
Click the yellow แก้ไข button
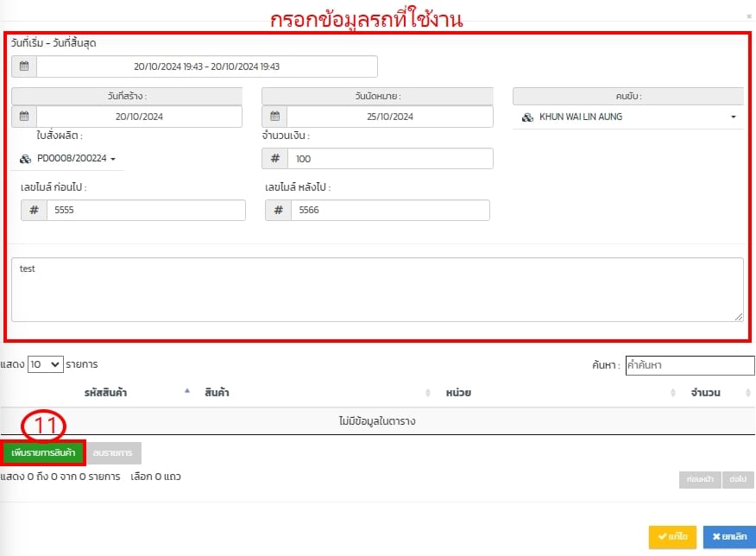(672, 536)
